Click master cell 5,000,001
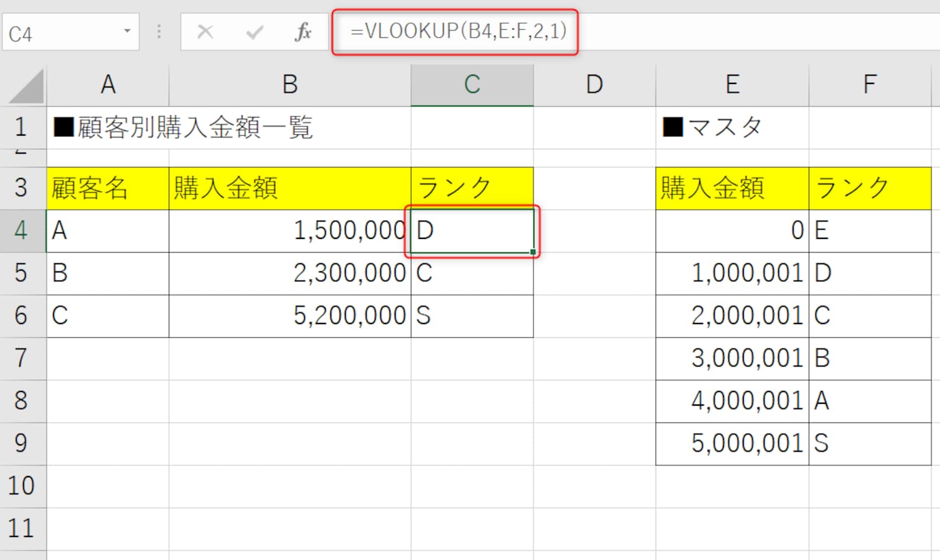The width and height of the screenshot is (940, 560). tap(732, 444)
